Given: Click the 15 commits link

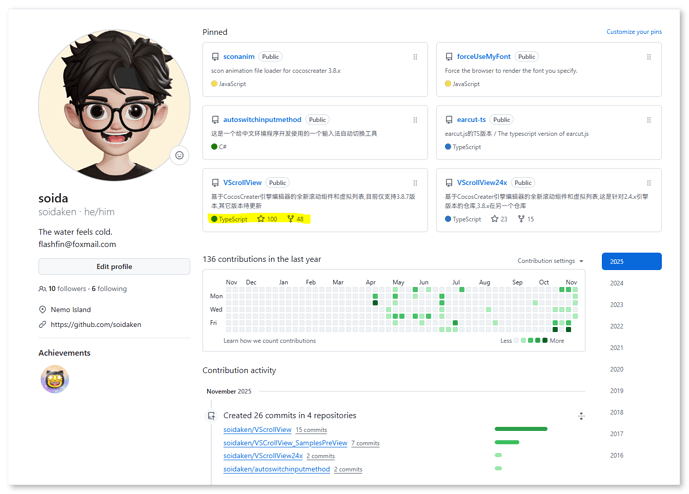Looking at the screenshot, I should click(x=311, y=430).
